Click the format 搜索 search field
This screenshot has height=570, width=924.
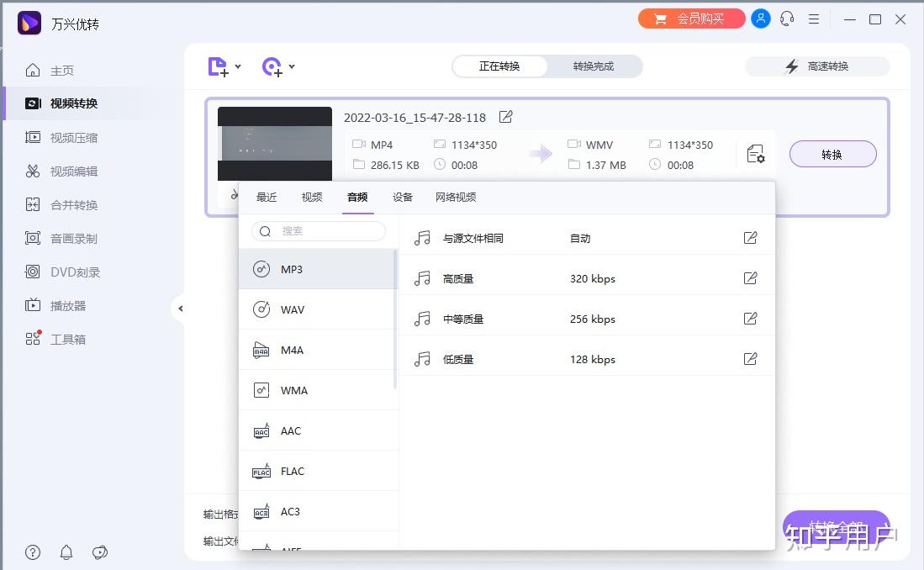[x=318, y=231]
